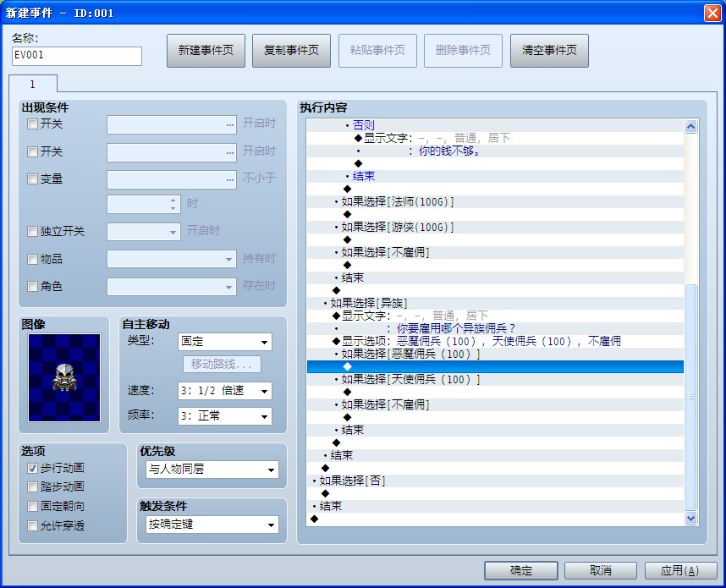Viewport: 726px width, 588px height.
Task: Click the scroll-down arrow of the 执行内容 list
Action: (x=690, y=518)
